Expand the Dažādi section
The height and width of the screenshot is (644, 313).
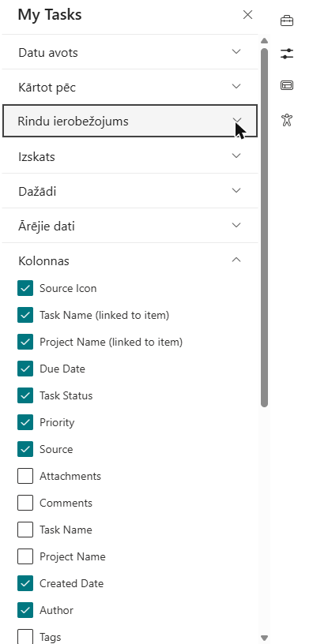click(130, 191)
